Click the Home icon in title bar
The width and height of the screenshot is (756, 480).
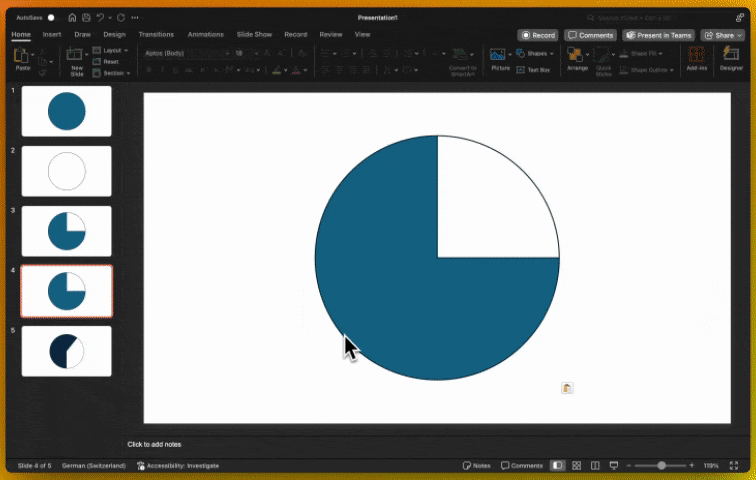72,18
